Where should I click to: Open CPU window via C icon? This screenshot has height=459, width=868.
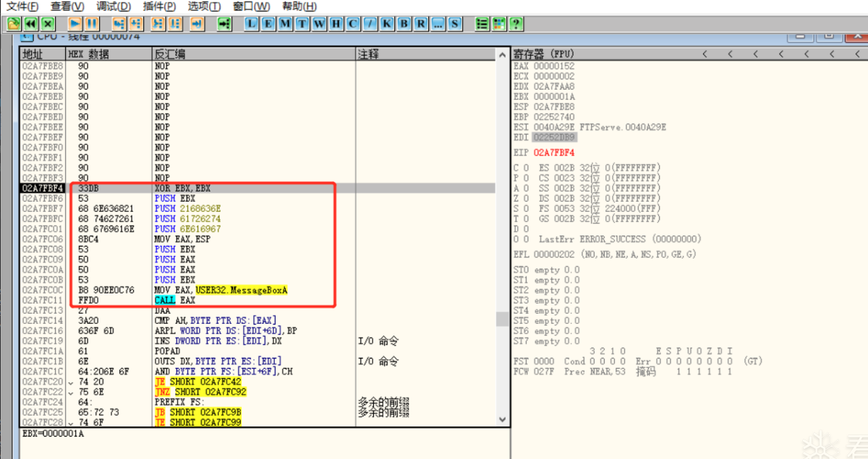click(x=353, y=23)
